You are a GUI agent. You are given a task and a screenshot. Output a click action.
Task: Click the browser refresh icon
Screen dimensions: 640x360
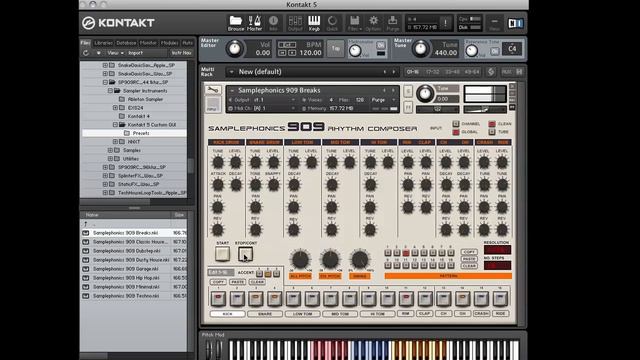point(86,53)
